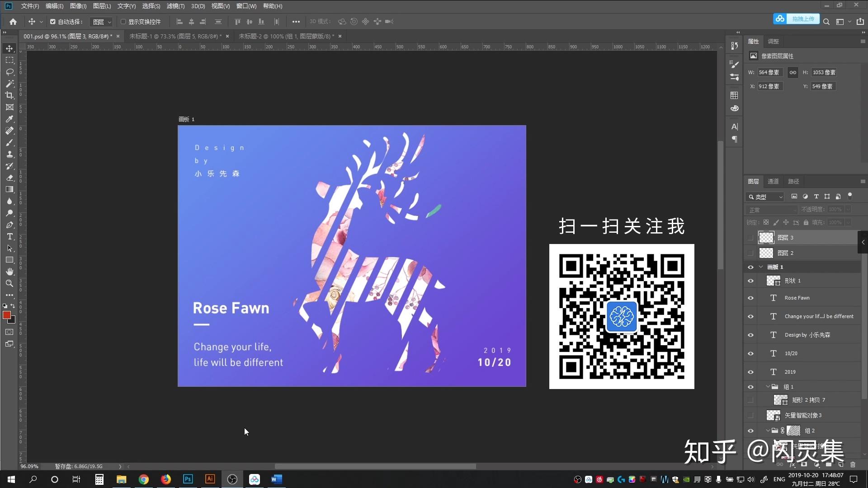Open the Auto-Select 图层 dropdown
Image resolution: width=868 pixels, height=488 pixels.
point(101,22)
